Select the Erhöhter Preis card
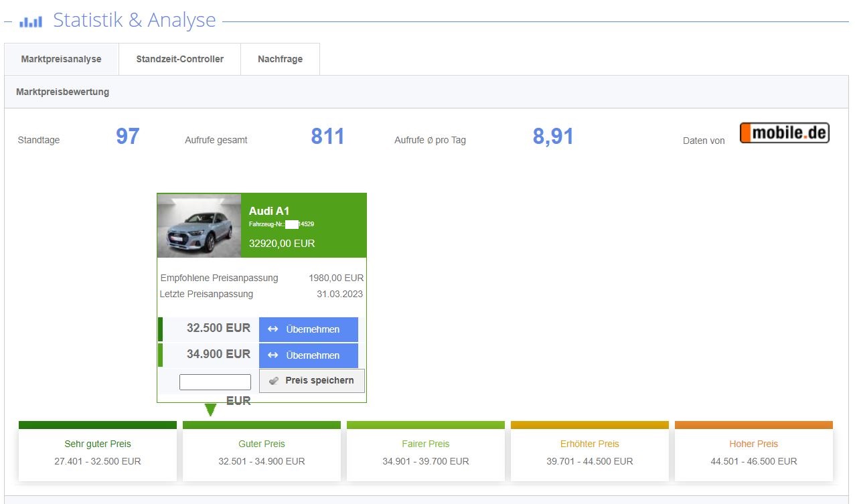The width and height of the screenshot is (855, 504). click(590, 451)
